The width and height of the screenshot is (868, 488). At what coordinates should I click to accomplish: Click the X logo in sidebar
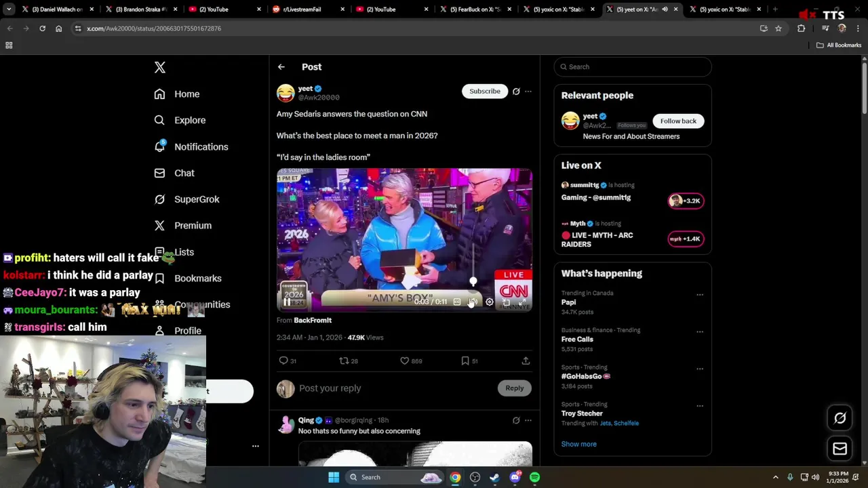click(160, 67)
